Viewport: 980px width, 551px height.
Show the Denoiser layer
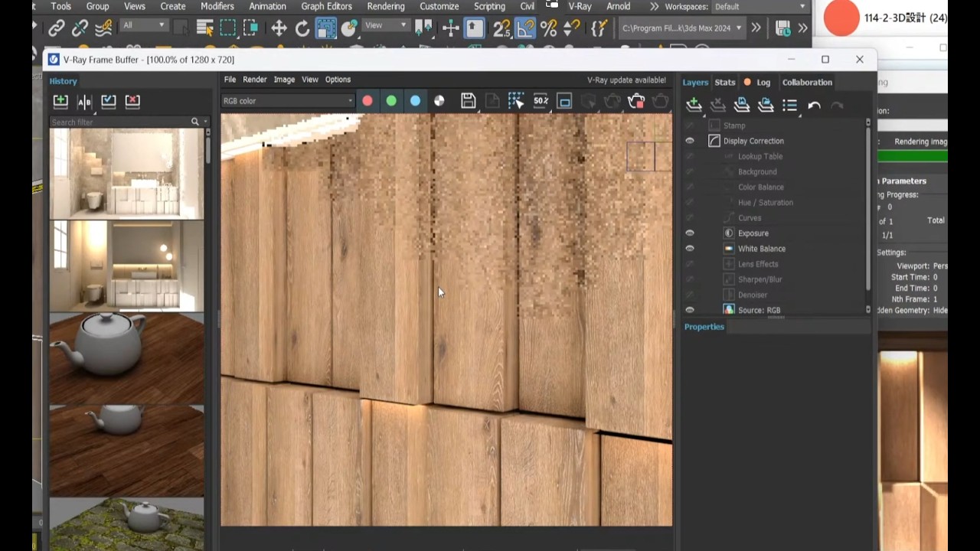coord(690,295)
